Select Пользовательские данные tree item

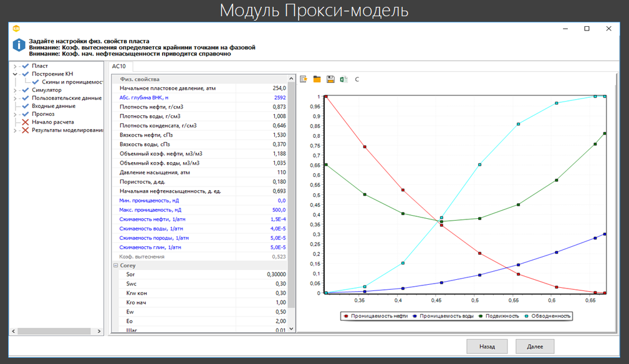pyautogui.click(x=67, y=98)
